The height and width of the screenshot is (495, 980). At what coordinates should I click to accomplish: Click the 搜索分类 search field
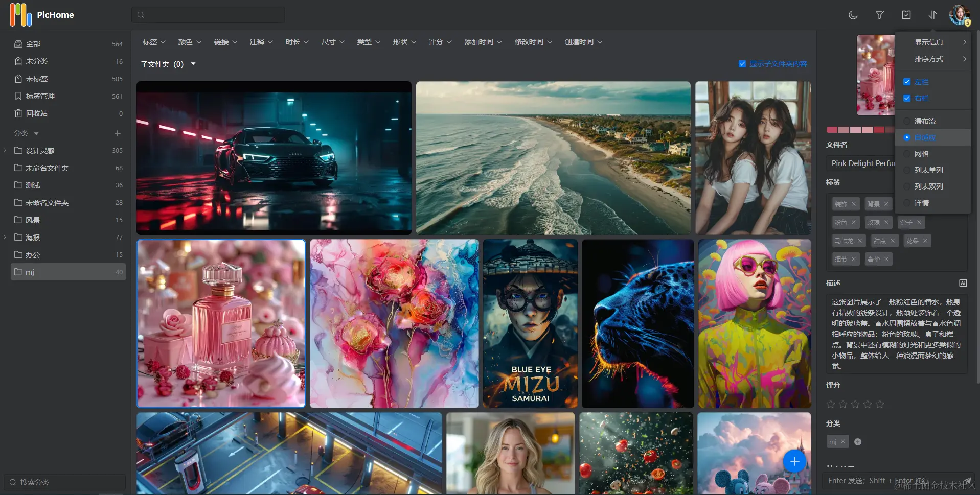click(65, 482)
